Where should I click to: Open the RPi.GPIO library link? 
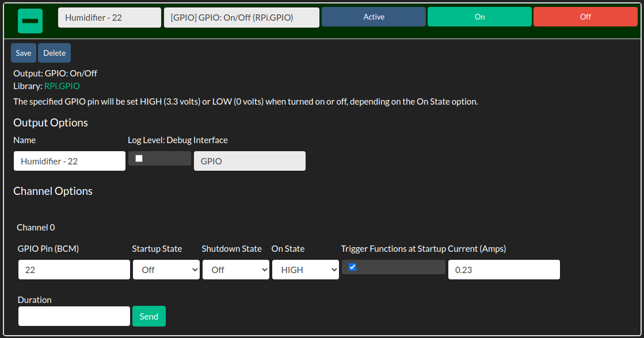pos(62,86)
